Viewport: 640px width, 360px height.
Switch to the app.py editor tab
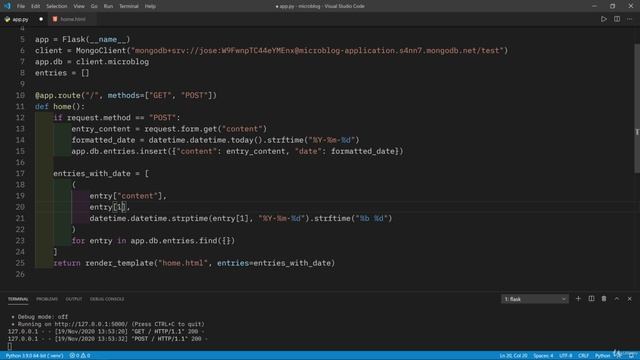[x=20, y=19]
